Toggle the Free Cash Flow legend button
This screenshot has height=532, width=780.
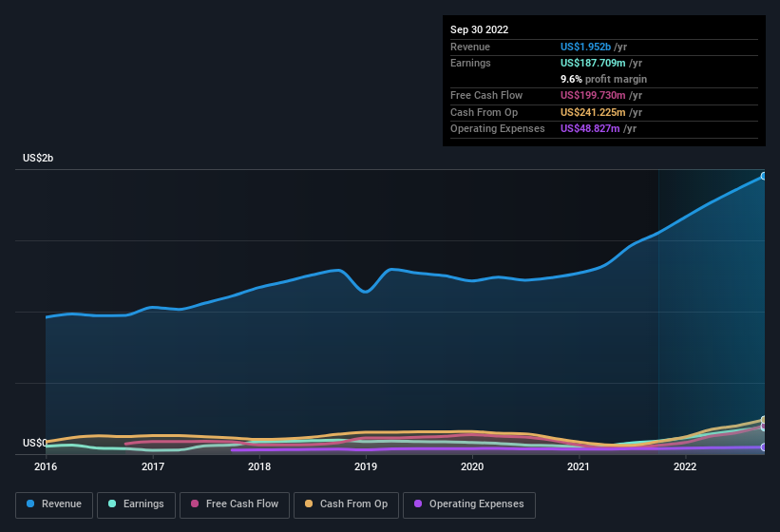pyautogui.click(x=235, y=504)
